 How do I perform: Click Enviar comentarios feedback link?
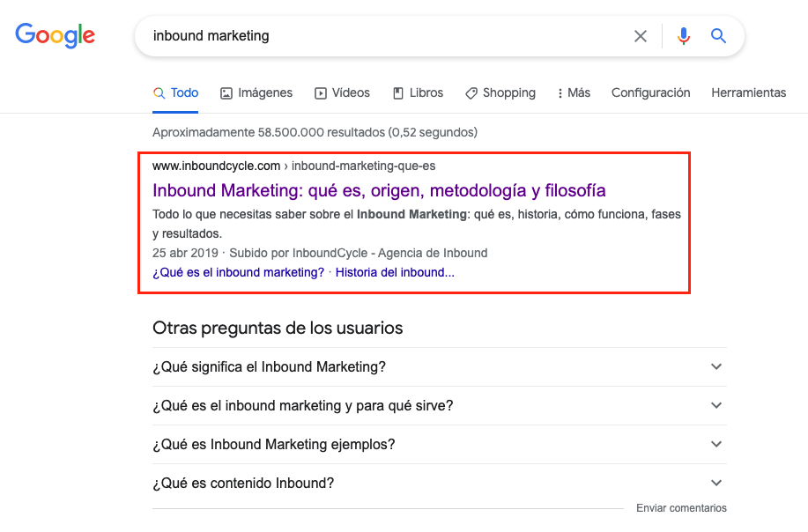[681, 508]
